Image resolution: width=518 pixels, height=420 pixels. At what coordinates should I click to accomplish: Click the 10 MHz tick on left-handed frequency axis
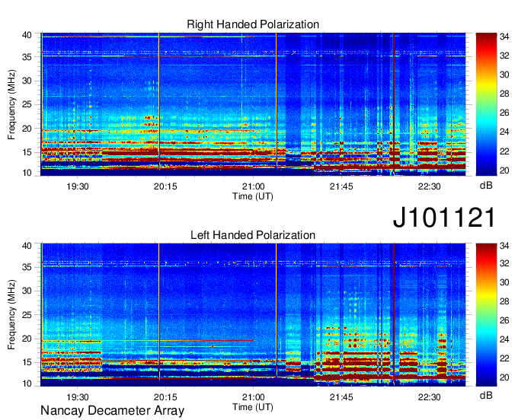(x=27, y=383)
